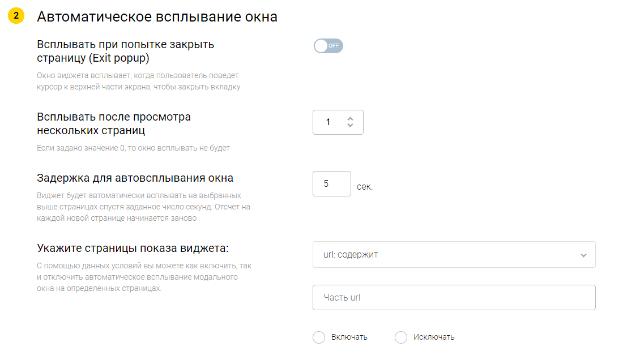Viewport: 623px width, 364px height.
Task: Click the "сек." unit label
Action: point(365,187)
